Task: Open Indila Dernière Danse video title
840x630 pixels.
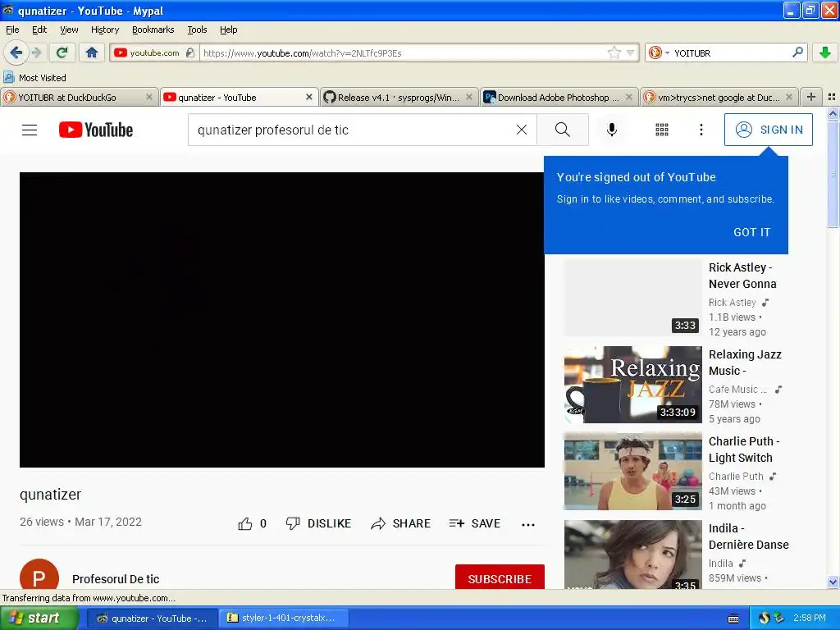Action: tap(748, 536)
